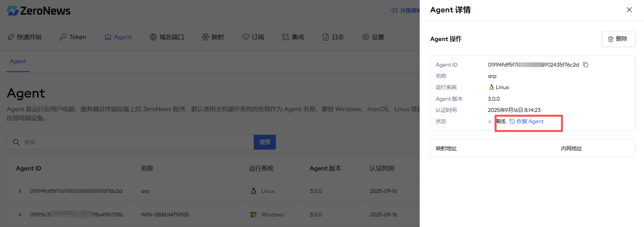Screen dimensions: 644x227
Task: Delete the agent with 删除 button
Action: pyautogui.click(x=618, y=39)
